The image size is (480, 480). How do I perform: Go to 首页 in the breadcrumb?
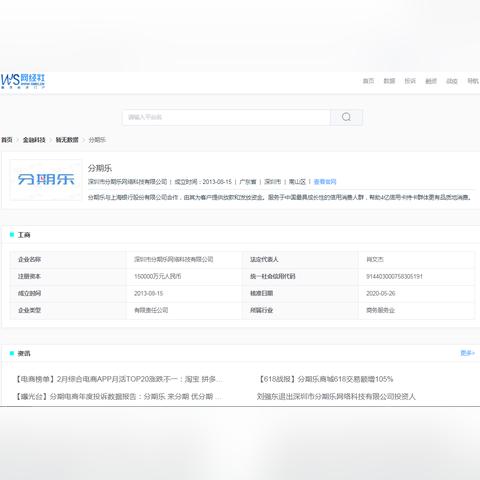[x=7, y=140]
